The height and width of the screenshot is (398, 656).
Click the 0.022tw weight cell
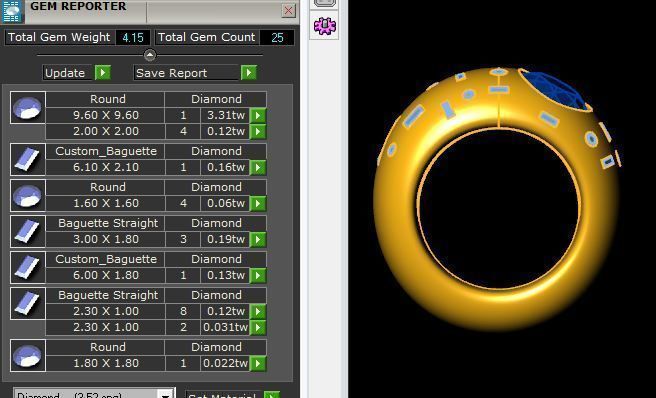(x=226, y=363)
